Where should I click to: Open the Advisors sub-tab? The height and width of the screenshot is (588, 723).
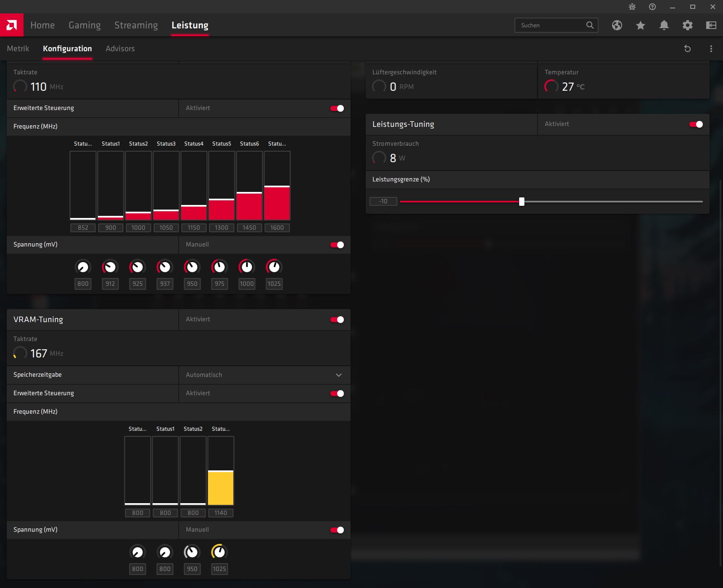(x=120, y=49)
